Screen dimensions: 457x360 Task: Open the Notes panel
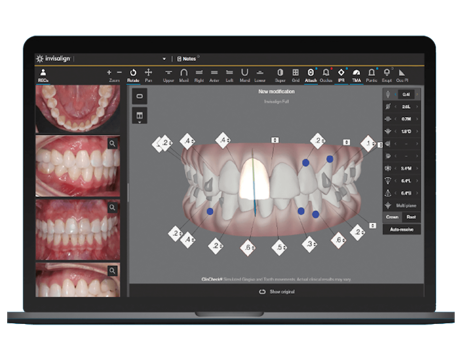[187, 59]
